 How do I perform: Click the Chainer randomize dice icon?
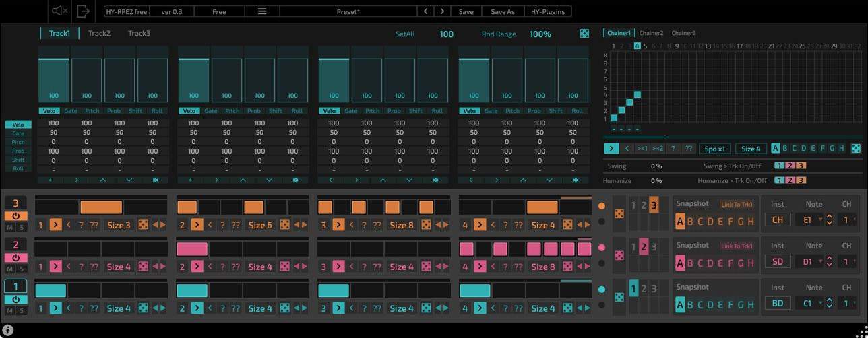coord(855,149)
